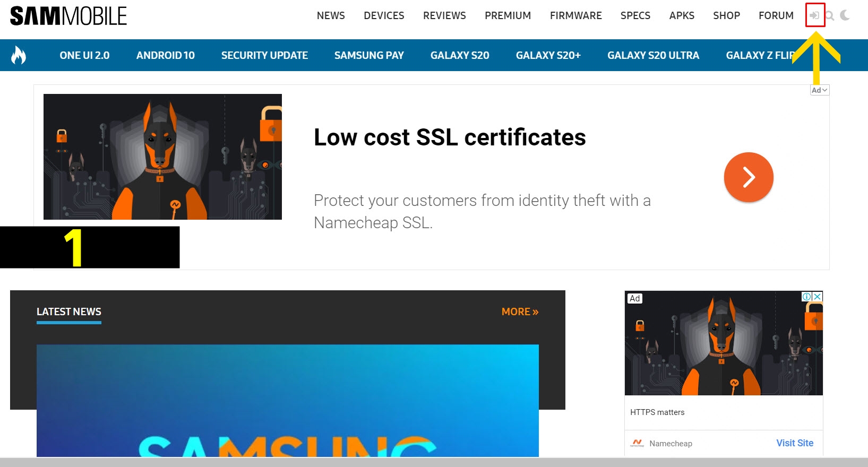Open GALAXY S20 topic
This screenshot has height=467, width=868.
point(460,55)
